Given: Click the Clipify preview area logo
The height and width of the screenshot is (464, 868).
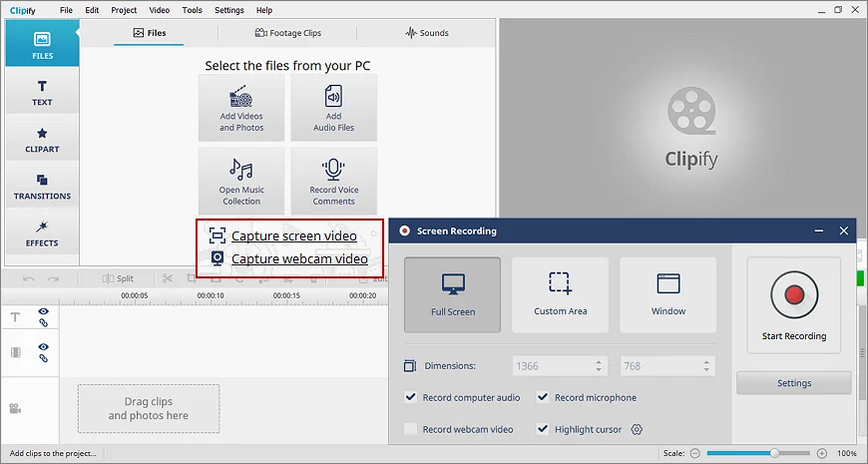Looking at the screenshot, I should click(x=691, y=127).
